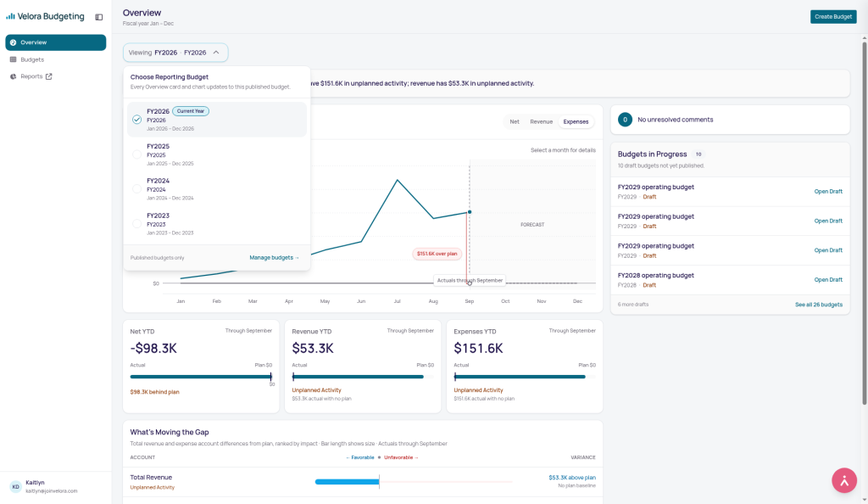Click the Create Budget button
Image resolution: width=868 pixels, height=504 pixels.
click(833, 17)
